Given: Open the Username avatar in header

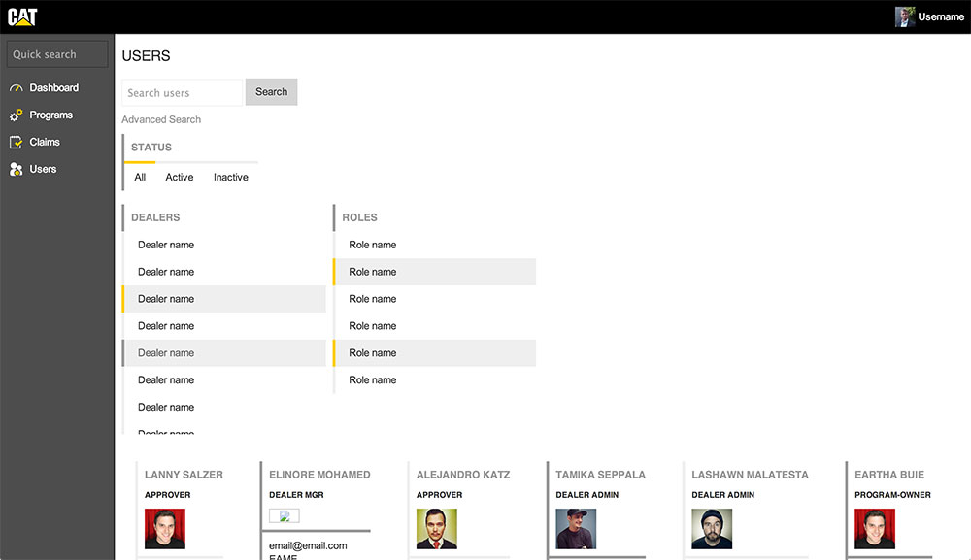Looking at the screenshot, I should point(905,16).
